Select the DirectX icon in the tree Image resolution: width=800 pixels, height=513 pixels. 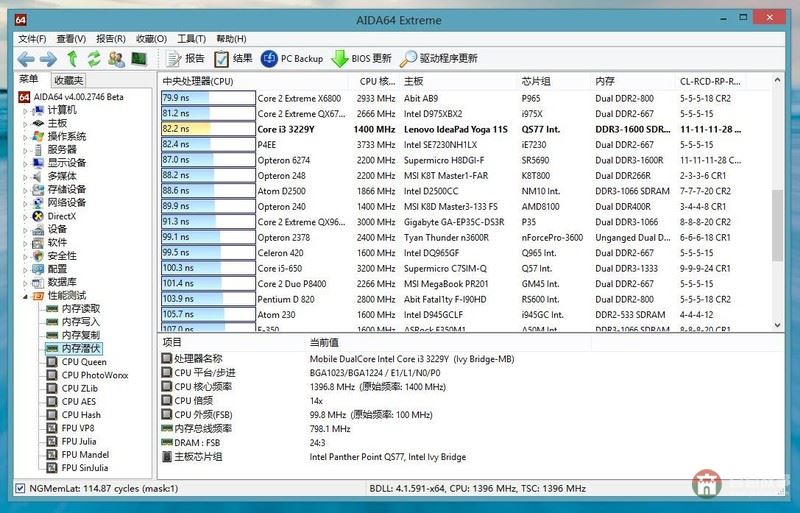click(38, 216)
